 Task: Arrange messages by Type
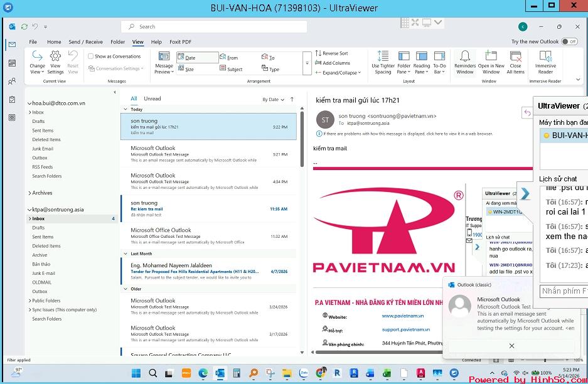pyautogui.click(x=270, y=69)
